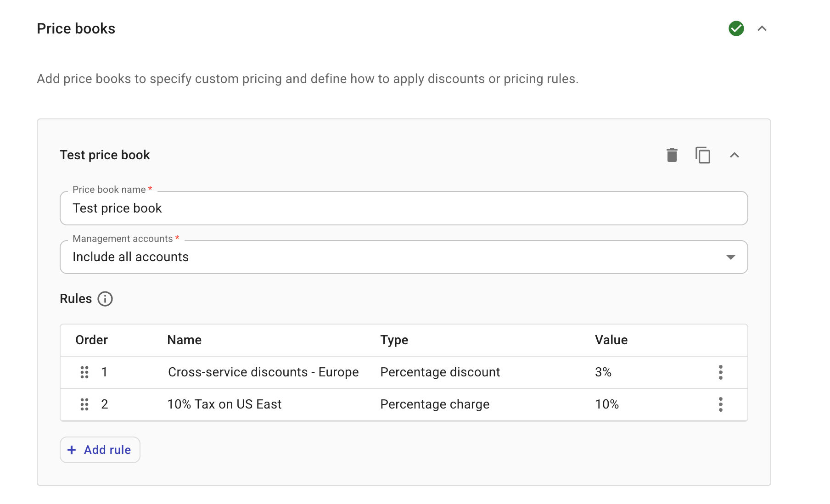The image size is (830, 504).
Task: Click the Value column header
Action: tap(611, 340)
